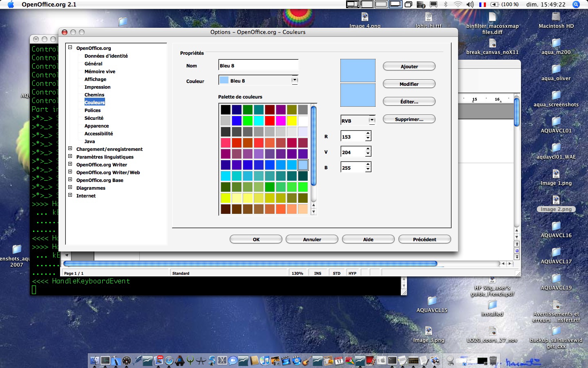Image resolution: width=588 pixels, height=368 pixels.
Task: Click the Annuler button
Action: point(312,240)
